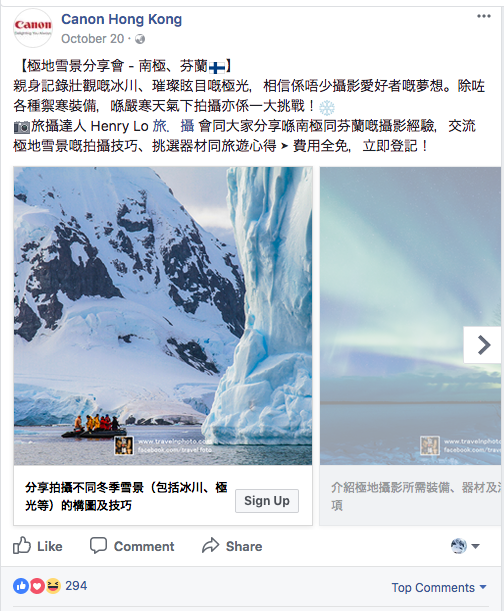
Task: Expand the Top Comments sorting dropdown
Action: coord(439,587)
